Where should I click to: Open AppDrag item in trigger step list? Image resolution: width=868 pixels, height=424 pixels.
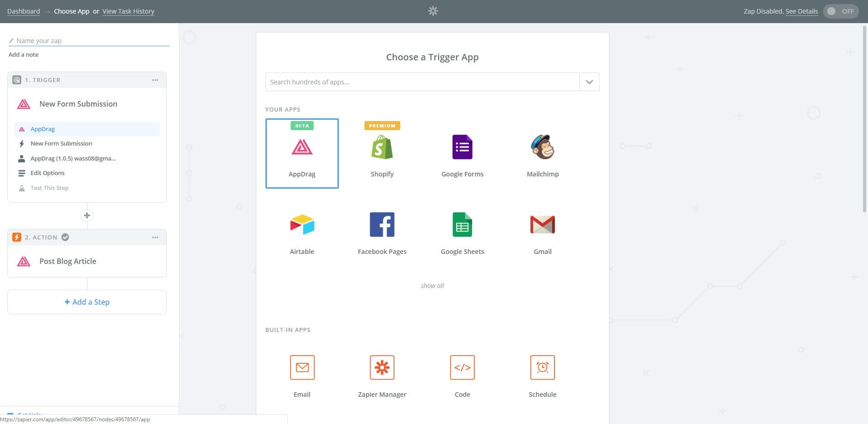click(x=87, y=129)
